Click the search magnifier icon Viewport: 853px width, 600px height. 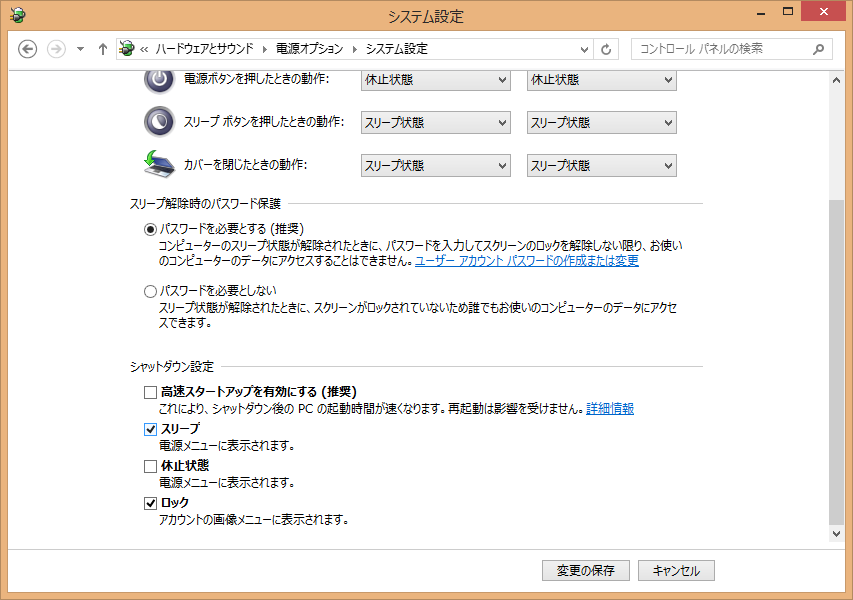819,50
